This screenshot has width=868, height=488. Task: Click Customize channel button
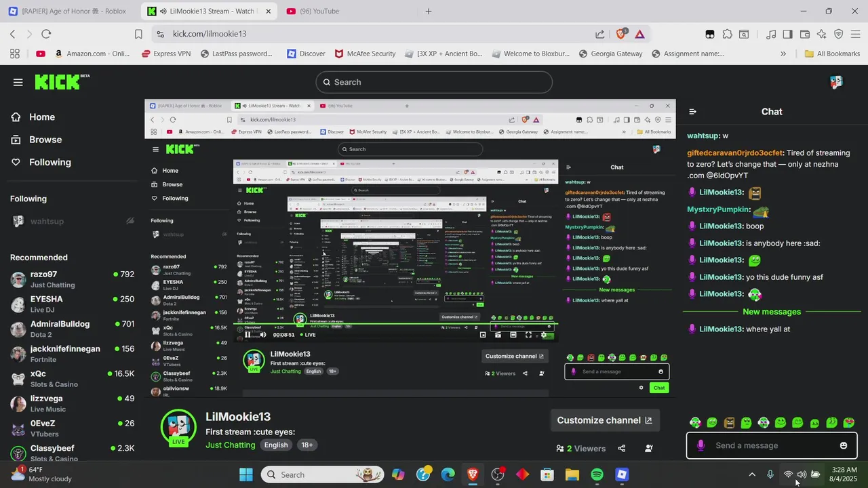click(604, 420)
